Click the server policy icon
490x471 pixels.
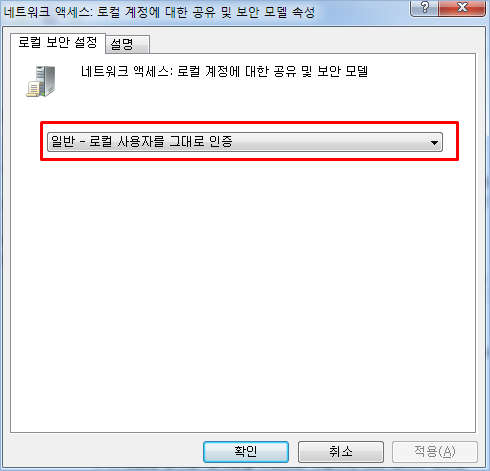pos(41,82)
